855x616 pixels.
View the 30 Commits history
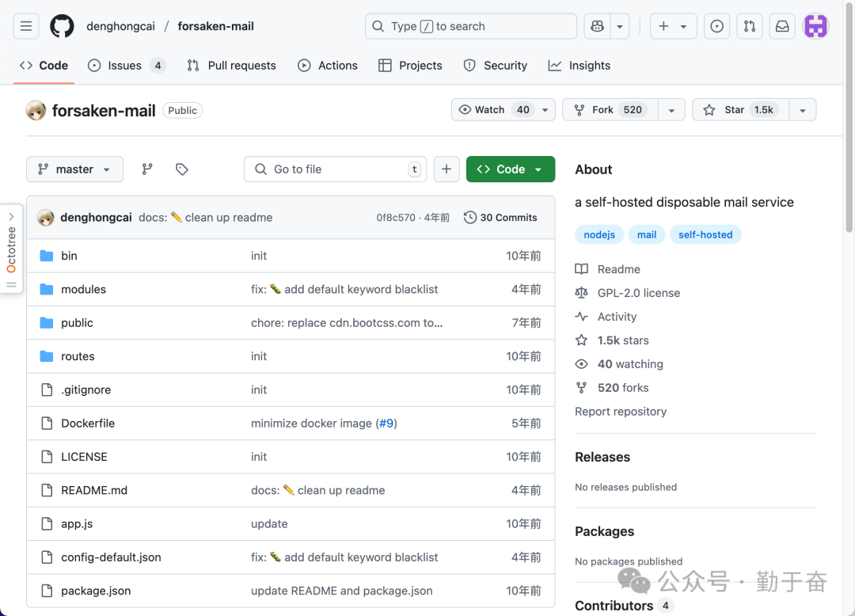click(500, 218)
